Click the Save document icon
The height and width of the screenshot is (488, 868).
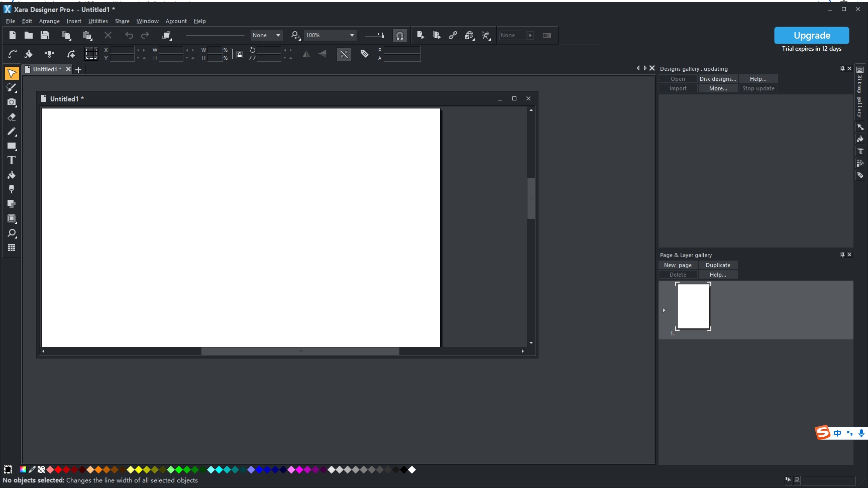click(x=45, y=35)
